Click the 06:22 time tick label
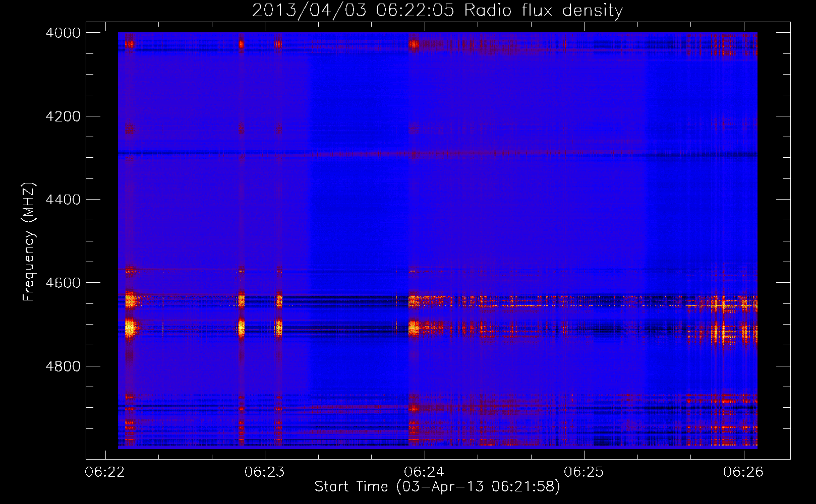Viewport: 816px width, 504px height. [x=105, y=472]
